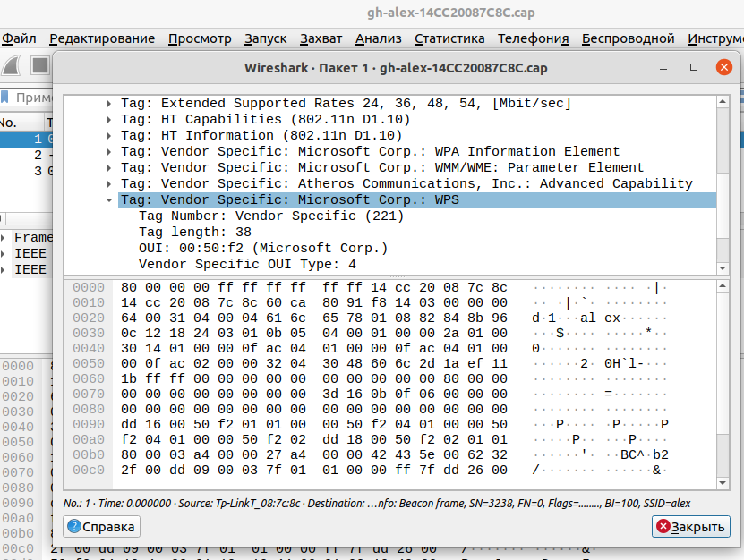The image size is (744, 560).
Task: Maximize the packet dialog window
Action: tap(693, 68)
